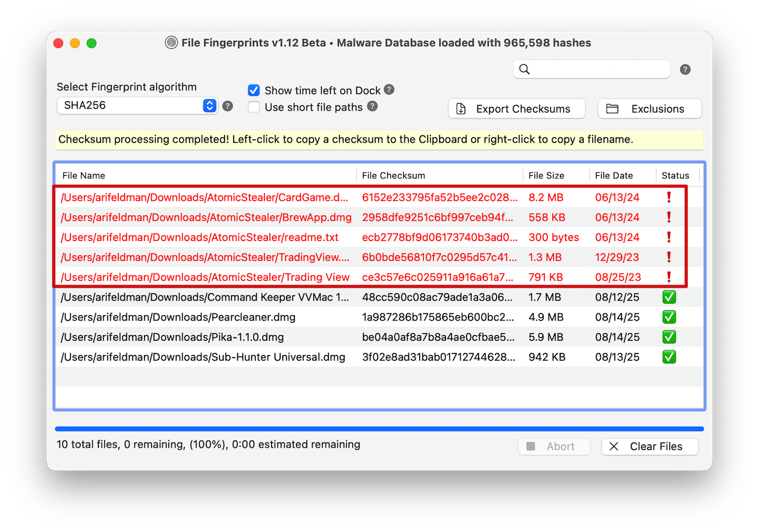Click the green checkmark status for Sub-Hunter Universal.dmg
This screenshot has width=759, height=532.
point(669,357)
